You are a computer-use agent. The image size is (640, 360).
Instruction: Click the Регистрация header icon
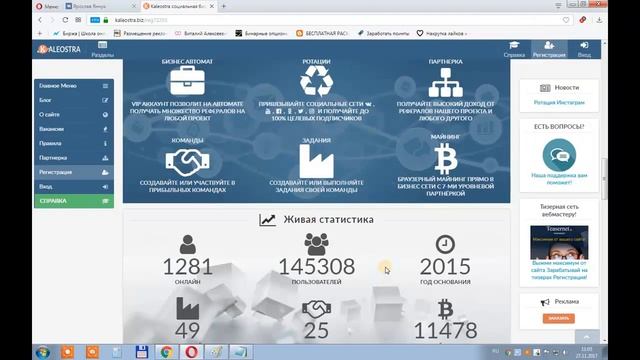click(x=549, y=49)
